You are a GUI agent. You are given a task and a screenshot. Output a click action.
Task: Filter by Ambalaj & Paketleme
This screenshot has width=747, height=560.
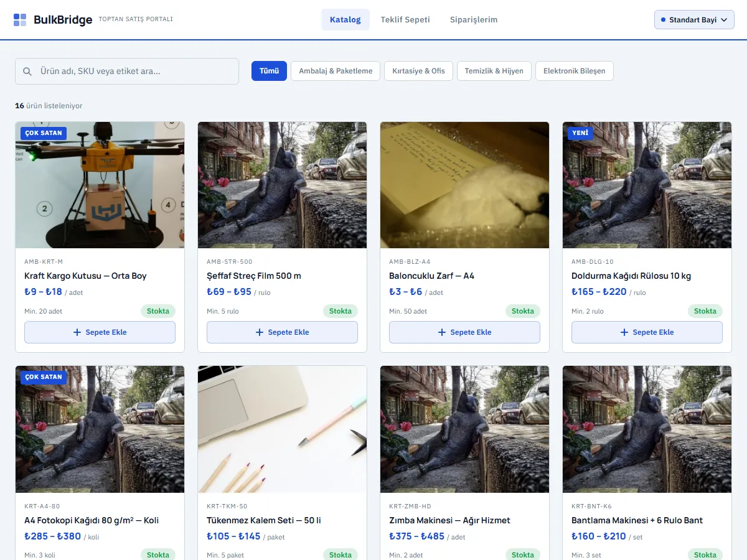point(336,71)
